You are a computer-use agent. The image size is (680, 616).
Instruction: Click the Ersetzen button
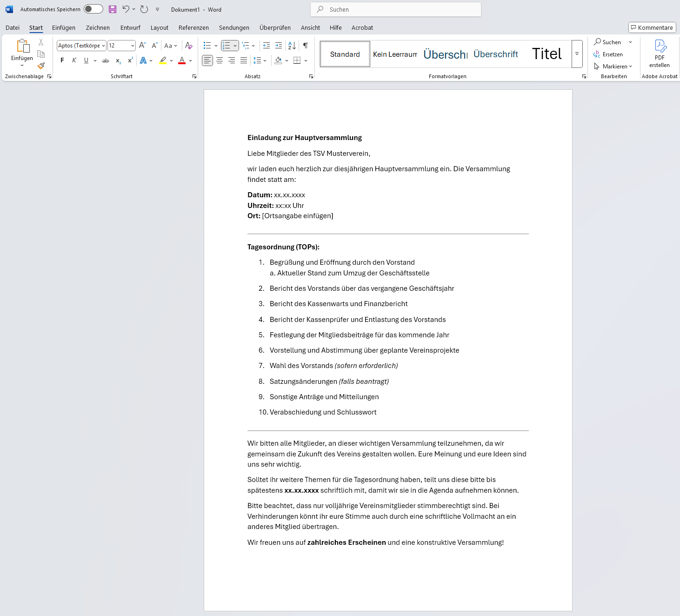pyautogui.click(x=608, y=54)
